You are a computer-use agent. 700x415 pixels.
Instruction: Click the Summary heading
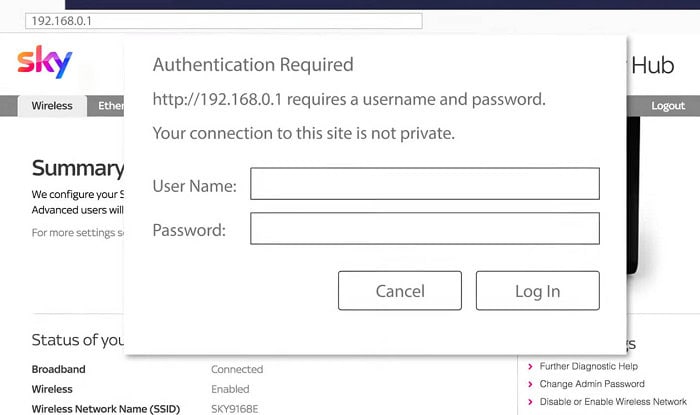pyautogui.click(x=78, y=169)
